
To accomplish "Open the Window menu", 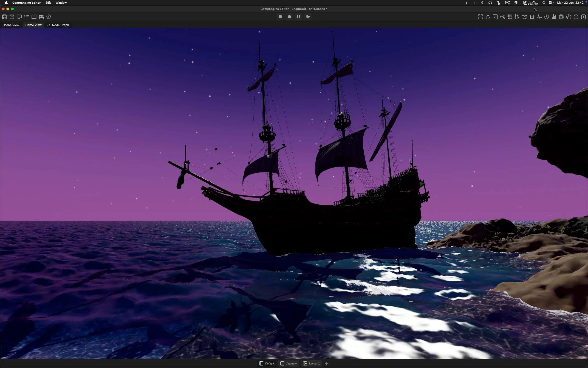I will (61, 3).
